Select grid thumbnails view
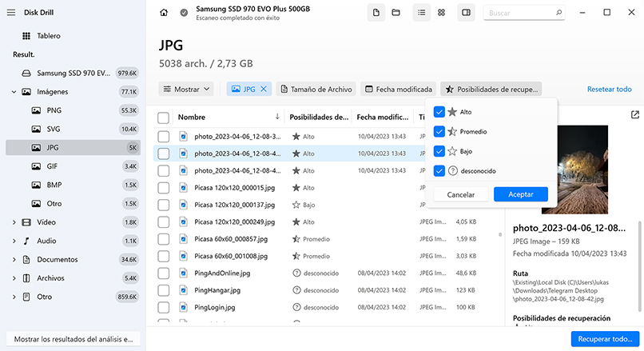This screenshot has width=644, height=351. tap(442, 13)
